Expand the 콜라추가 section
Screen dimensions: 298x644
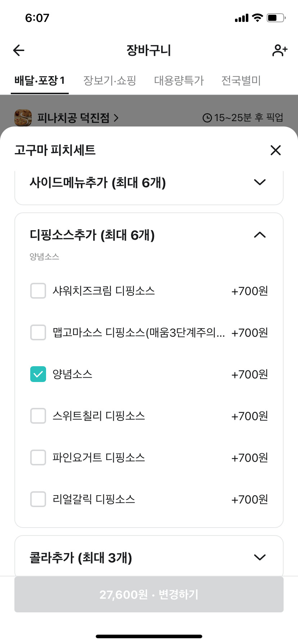click(x=259, y=557)
